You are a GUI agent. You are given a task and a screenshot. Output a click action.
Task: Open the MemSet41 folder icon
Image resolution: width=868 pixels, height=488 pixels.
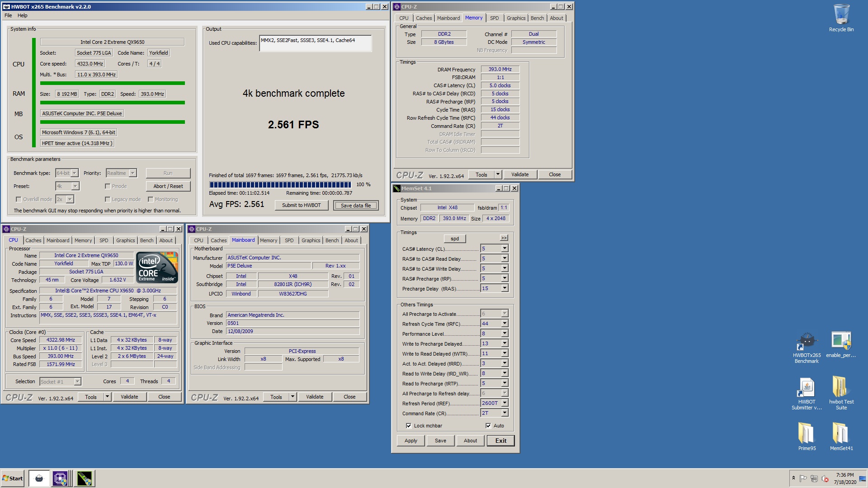(x=841, y=436)
